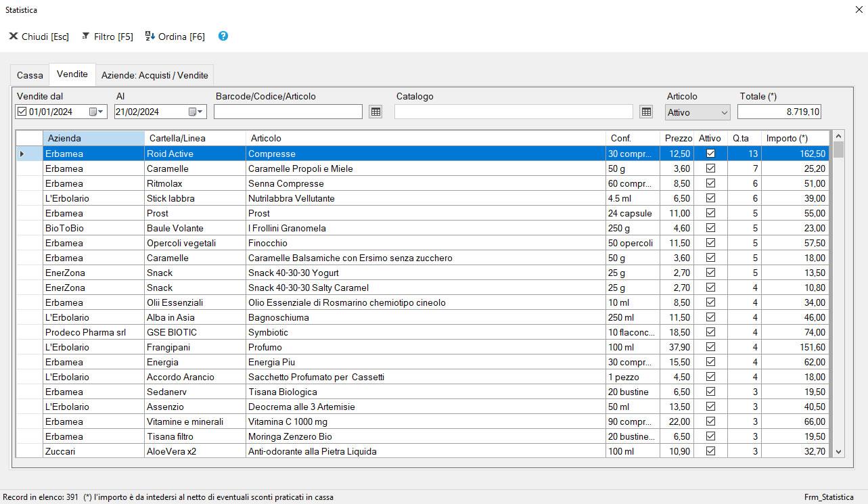Toggle Attivo checkbox for Symbiotic row
Viewport: 868px width, 504px height.
coord(710,332)
